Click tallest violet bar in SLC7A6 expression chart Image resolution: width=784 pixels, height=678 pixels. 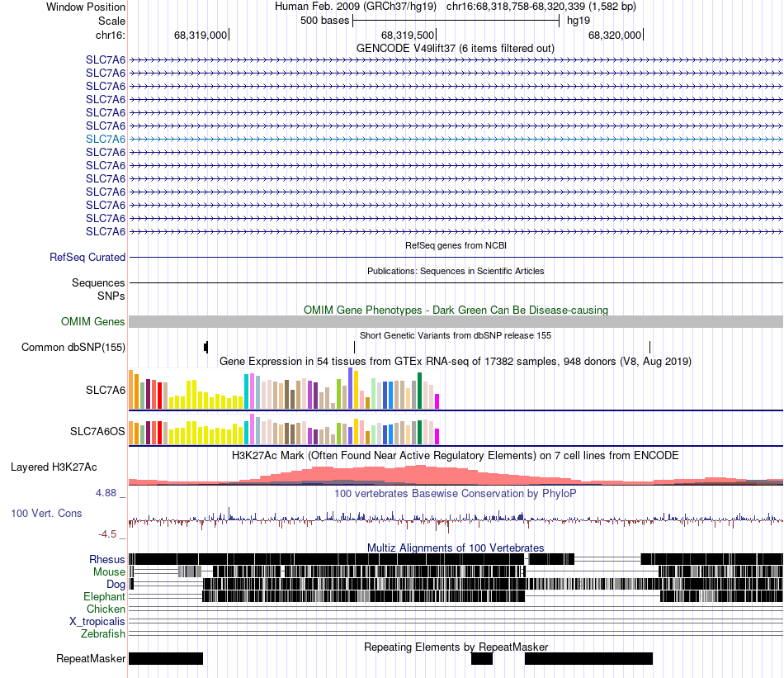[350, 389]
